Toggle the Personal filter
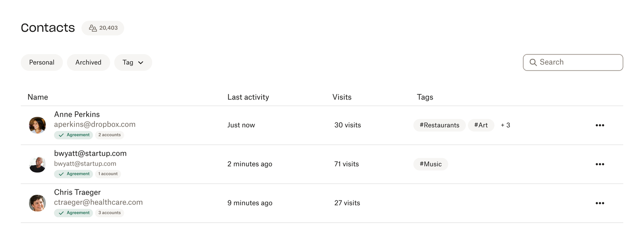The width and height of the screenshot is (644, 227). (41, 62)
